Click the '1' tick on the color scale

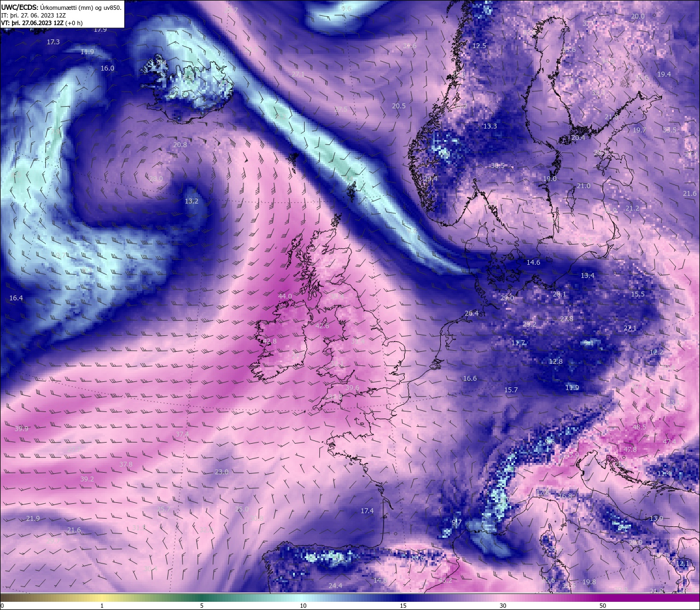coord(102,606)
